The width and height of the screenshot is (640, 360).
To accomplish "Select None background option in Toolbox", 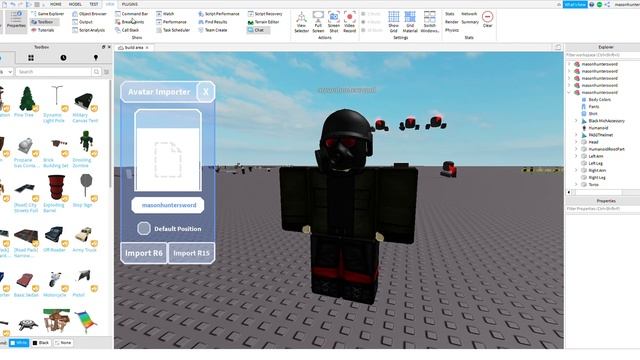I will pyautogui.click(x=63, y=343).
